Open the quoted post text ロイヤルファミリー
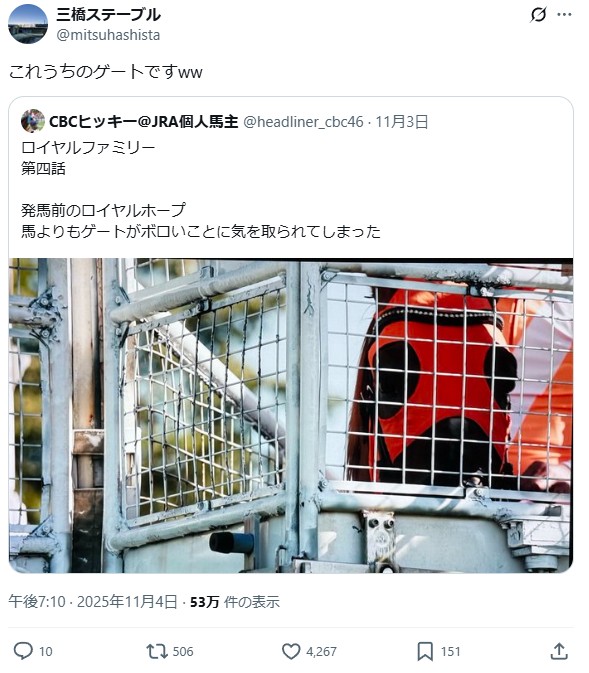The image size is (589, 673). point(88,148)
